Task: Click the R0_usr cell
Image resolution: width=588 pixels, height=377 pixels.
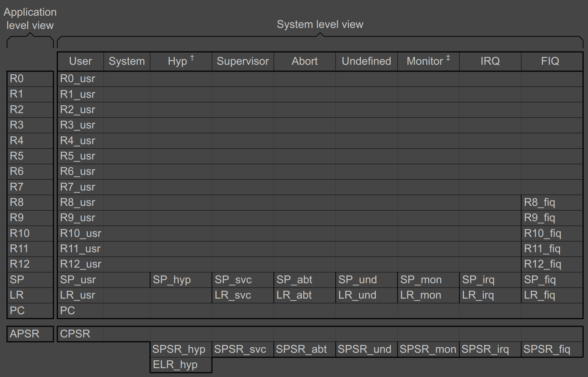Action: (x=81, y=79)
